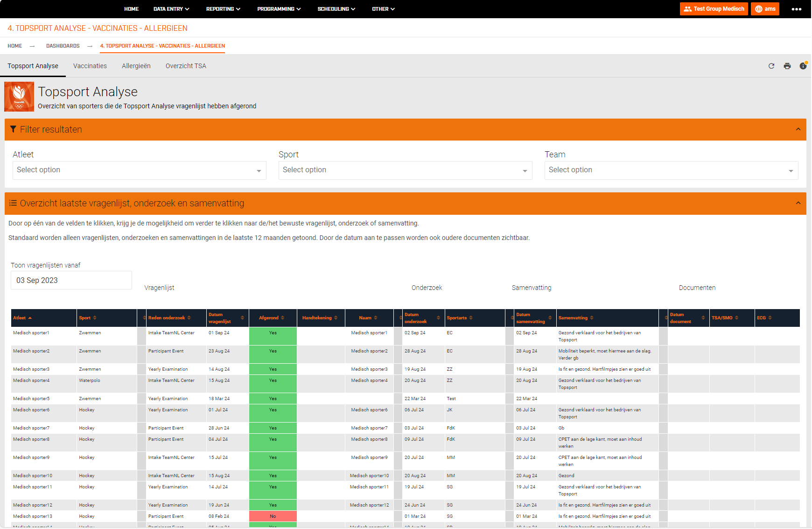
Task: Sort table by Atleet column arrow
Action: 30,318
